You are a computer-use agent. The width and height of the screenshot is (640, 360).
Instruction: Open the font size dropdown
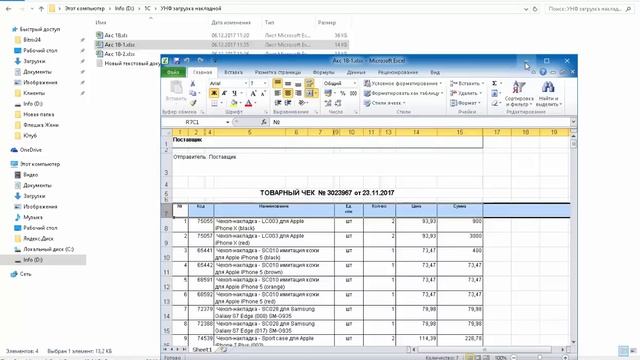click(x=265, y=83)
